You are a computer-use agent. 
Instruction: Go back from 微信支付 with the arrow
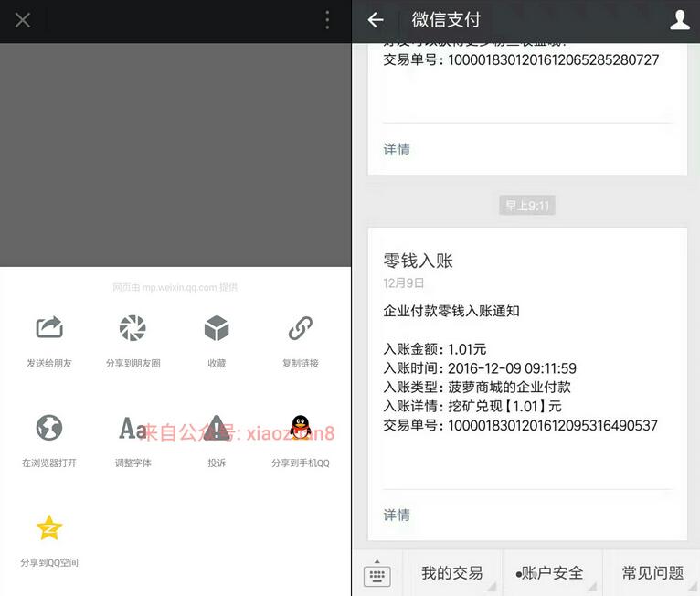(376, 20)
